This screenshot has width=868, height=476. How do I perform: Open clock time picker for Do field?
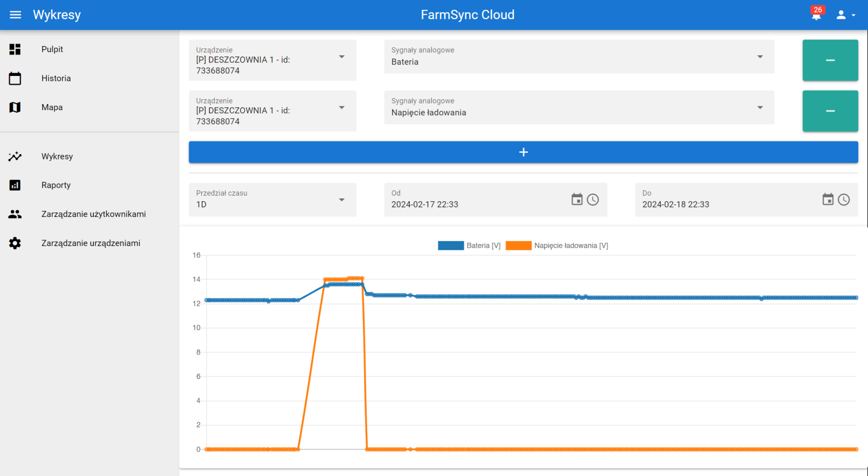(x=844, y=200)
